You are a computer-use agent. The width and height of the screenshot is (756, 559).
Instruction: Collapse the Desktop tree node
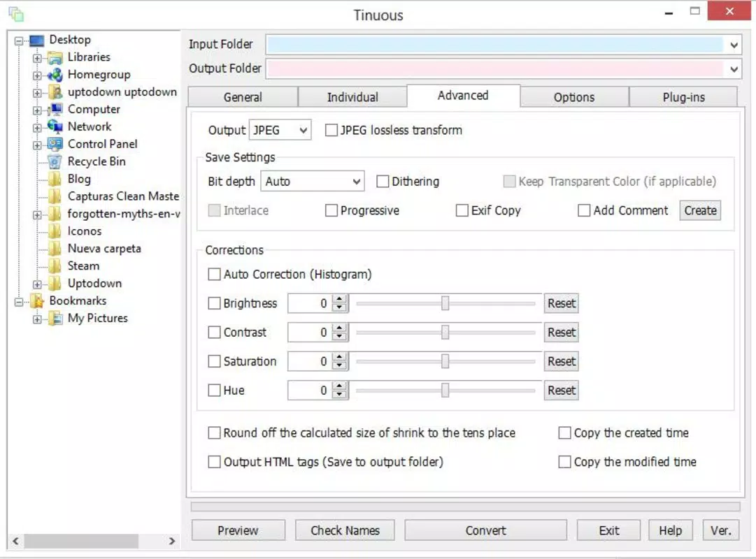(19, 41)
